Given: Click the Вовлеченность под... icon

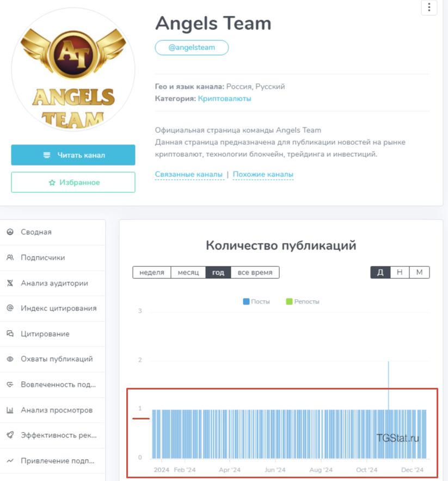Looking at the screenshot, I should click(x=10, y=385).
